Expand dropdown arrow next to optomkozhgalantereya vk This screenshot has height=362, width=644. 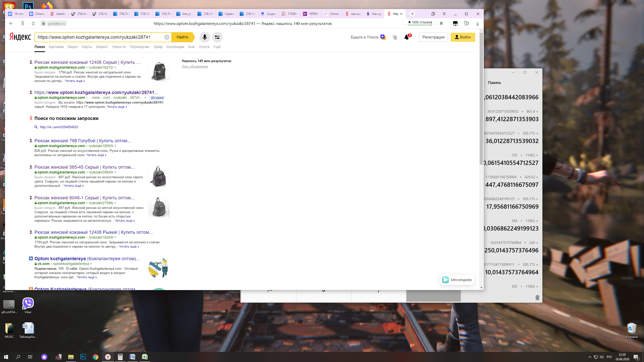click(x=91, y=264)
